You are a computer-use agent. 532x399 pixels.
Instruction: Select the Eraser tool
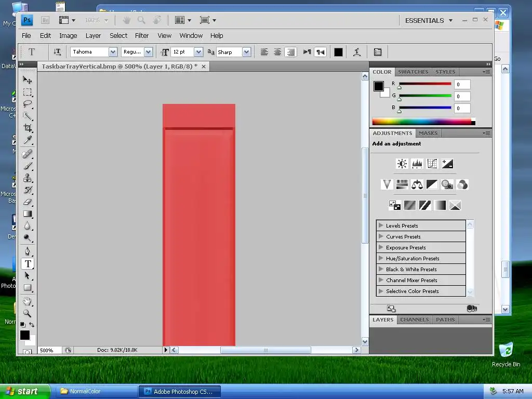click(x=27, y=202)
